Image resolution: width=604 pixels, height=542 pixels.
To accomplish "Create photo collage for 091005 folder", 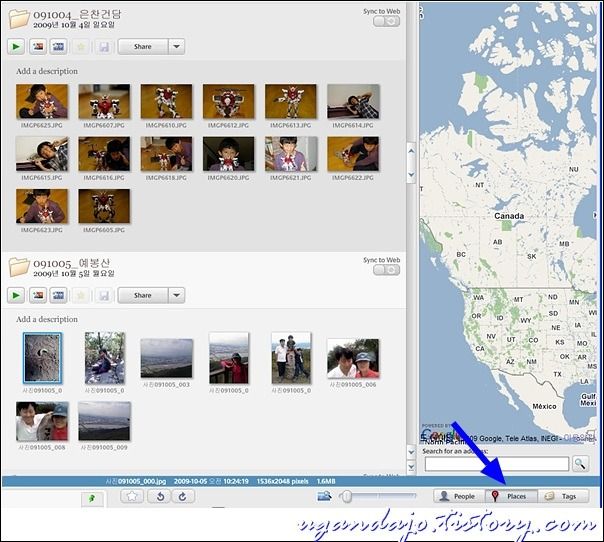I will click(38, 295).
